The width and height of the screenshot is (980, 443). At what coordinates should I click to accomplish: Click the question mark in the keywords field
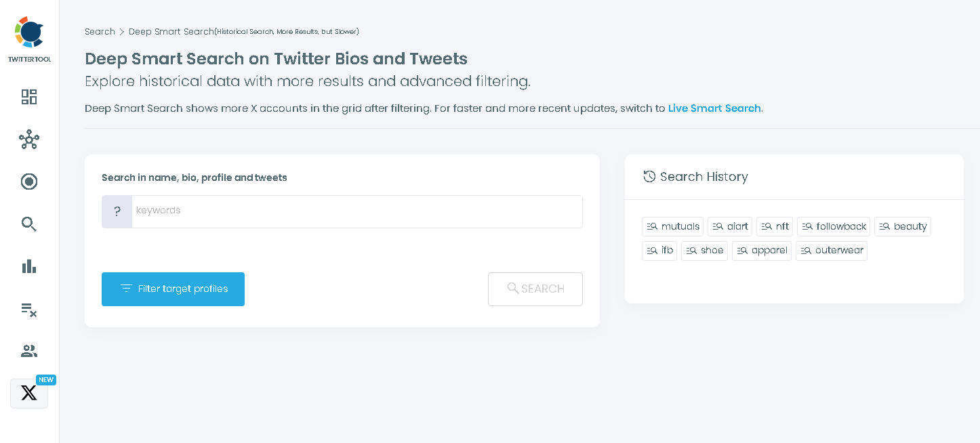click(117, 211)
